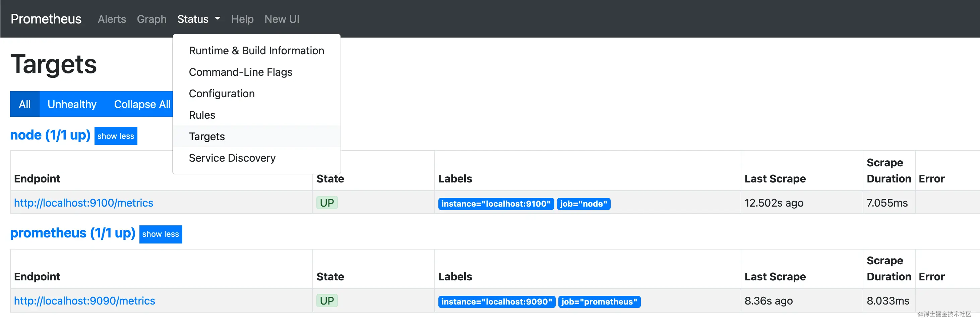This screenshot has width=980, height=326.
Task: Select Runtime & Build Information
Action: coord(256,51)
